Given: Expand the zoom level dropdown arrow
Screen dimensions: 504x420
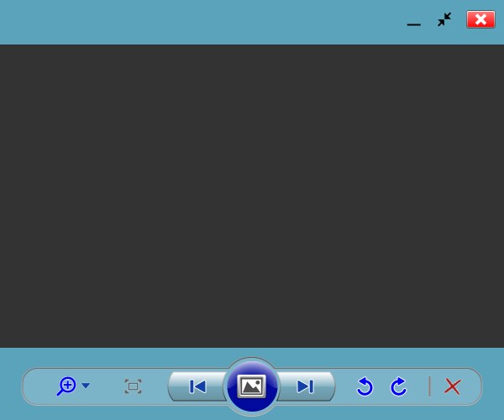Looking at the screenshot, I should pyautogui.click(x=86, y=385).
